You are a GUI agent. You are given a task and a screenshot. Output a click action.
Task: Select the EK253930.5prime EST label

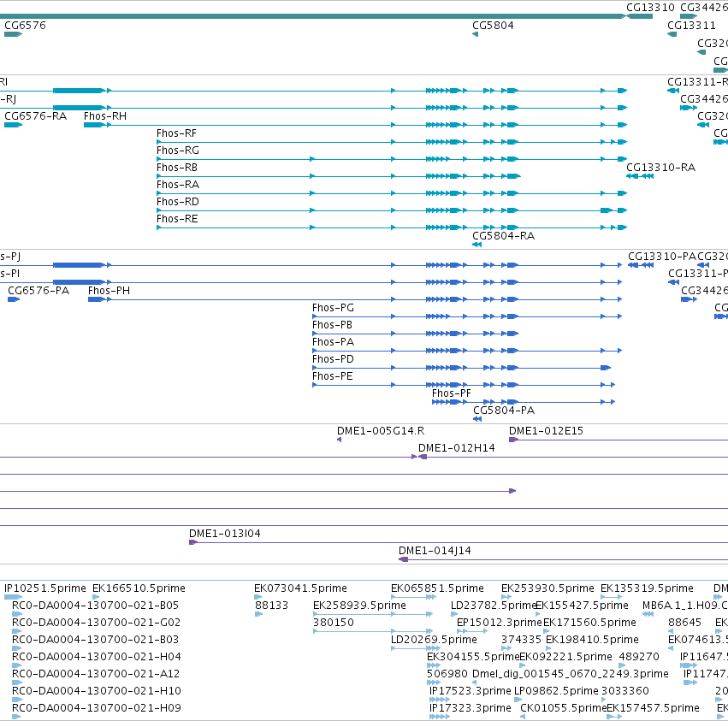tap(547, 588)
